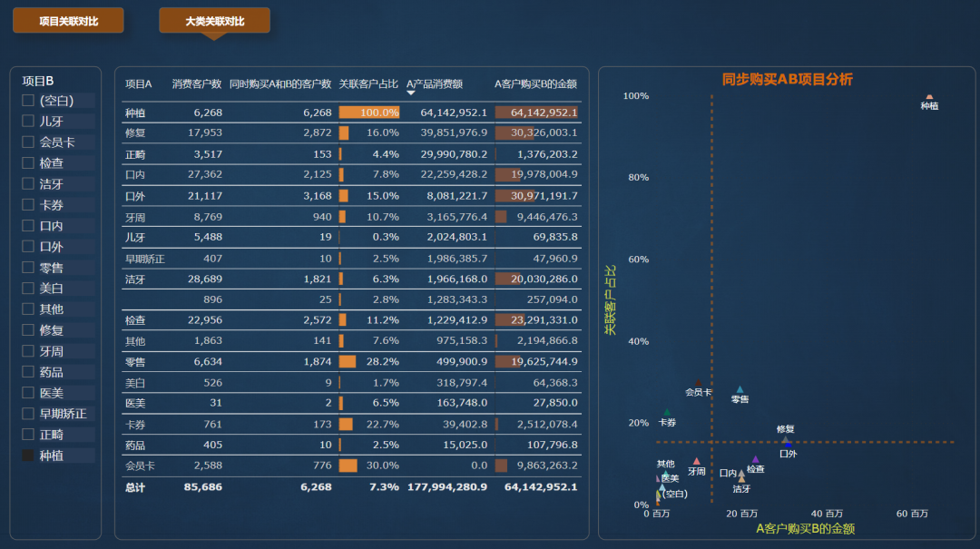Select the 正畸 row label in table
This screenshot has width=980, height=549.
(135, 154)
